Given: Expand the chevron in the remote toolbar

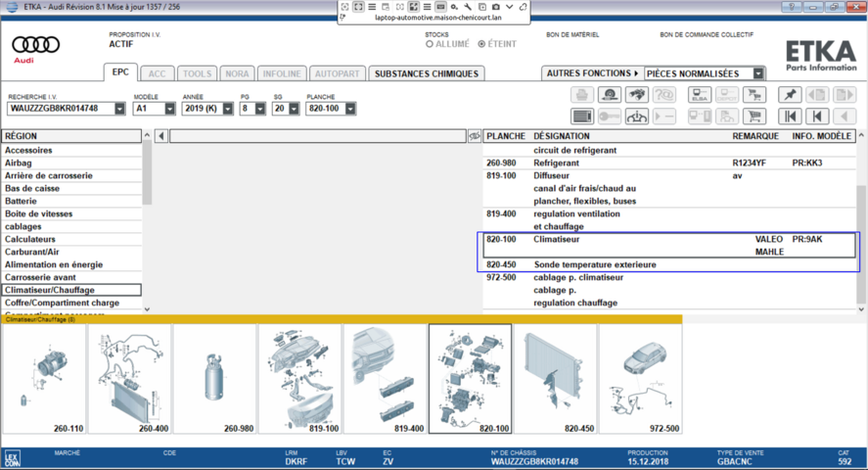Looking at the screenshot, I should click(x=509, y=7).
